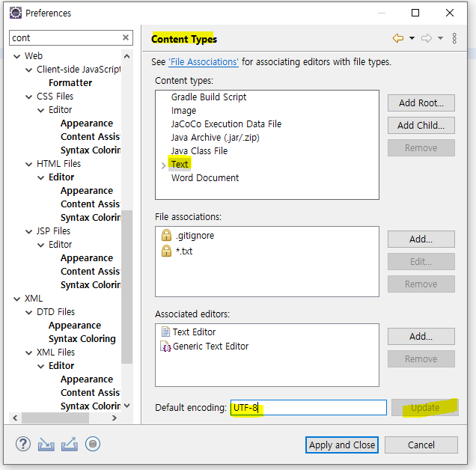Click the Cancel button
This screenshot has width=476, height=470.
(x=421, y=445)
